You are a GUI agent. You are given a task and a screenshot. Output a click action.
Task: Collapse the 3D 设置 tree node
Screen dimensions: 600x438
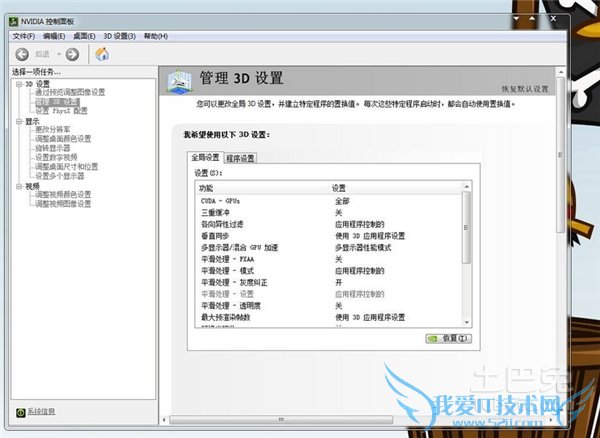point(19,84)
